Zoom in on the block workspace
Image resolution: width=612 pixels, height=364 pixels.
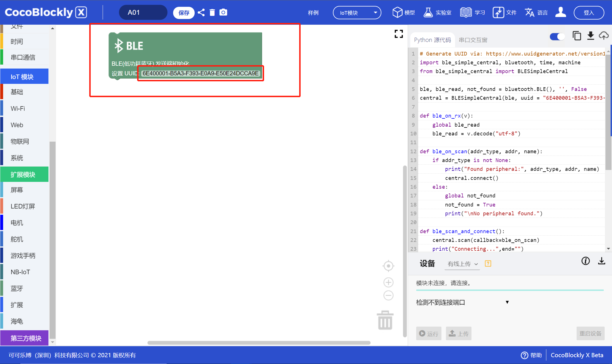tap(388, 282)
